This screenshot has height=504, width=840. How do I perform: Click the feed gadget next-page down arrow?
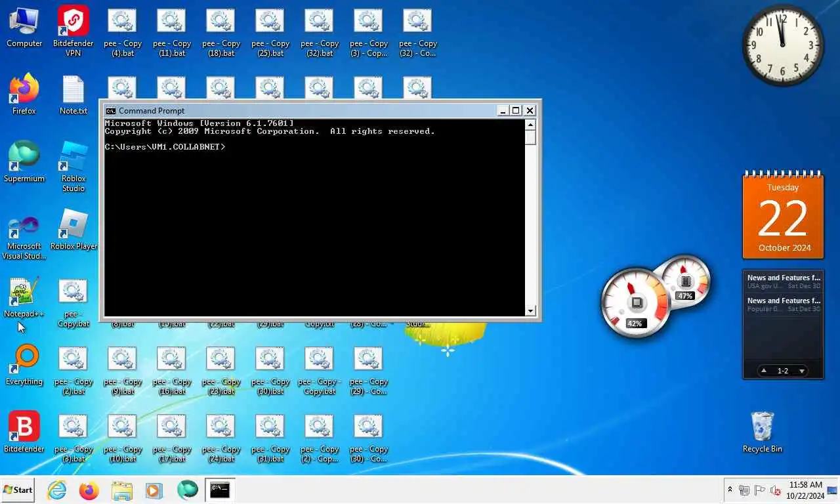click(x=802, y=371)
